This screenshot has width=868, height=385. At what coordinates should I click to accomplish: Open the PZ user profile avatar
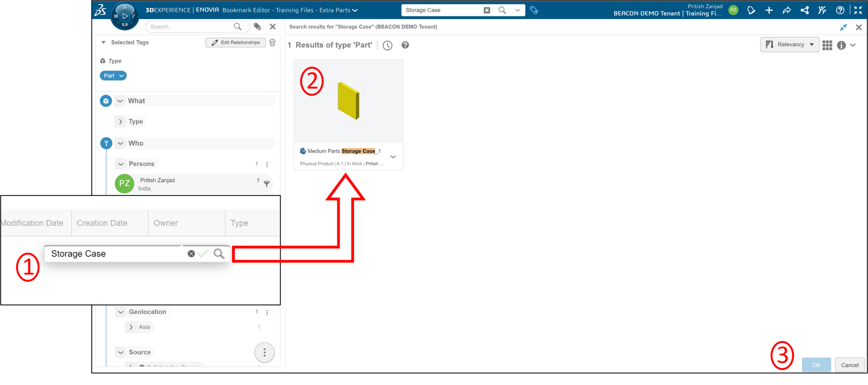coord(733,10)
